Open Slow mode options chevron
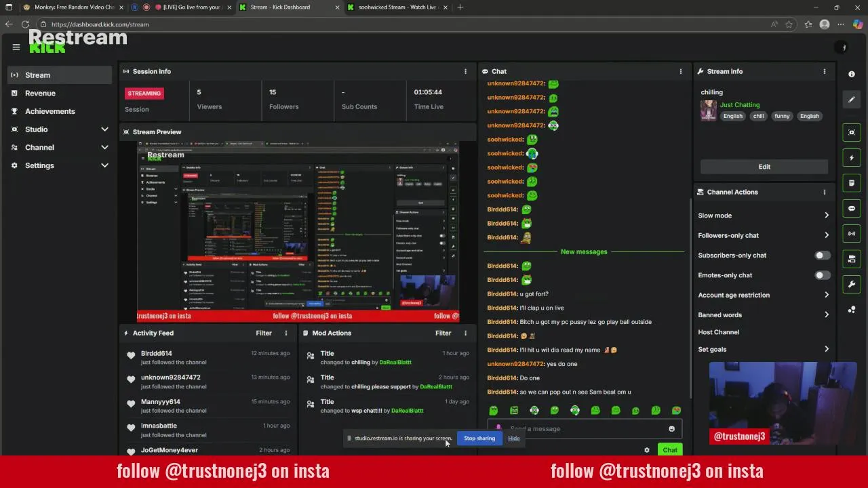Image resolution: width=868 pixels, height=488 pixels. tap(826, 216)
